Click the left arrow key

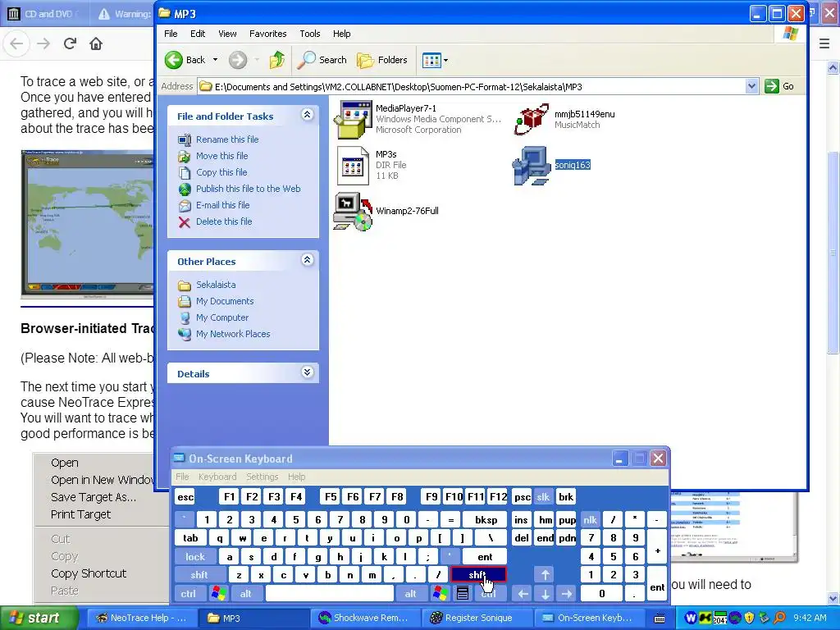tap(523, 594)
